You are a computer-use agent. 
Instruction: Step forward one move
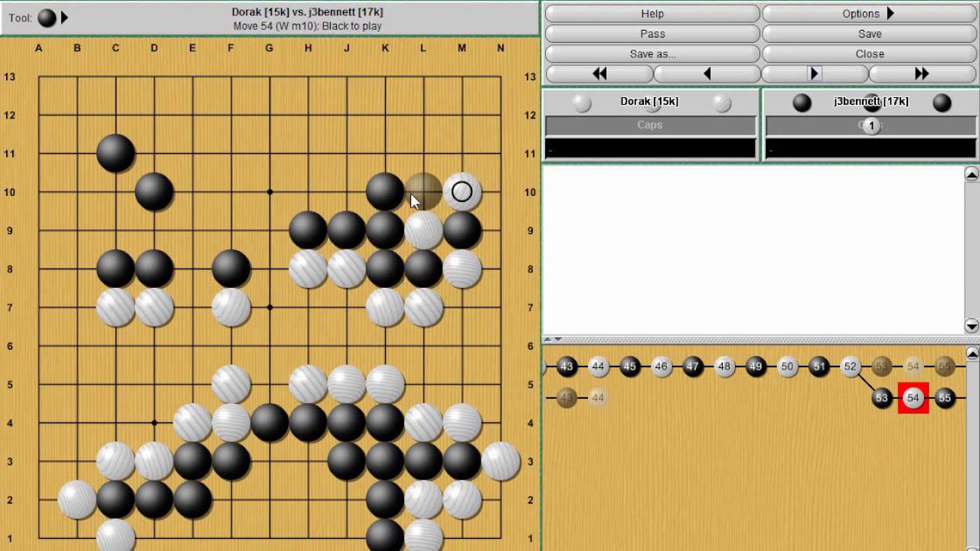[x=815, y=73]
